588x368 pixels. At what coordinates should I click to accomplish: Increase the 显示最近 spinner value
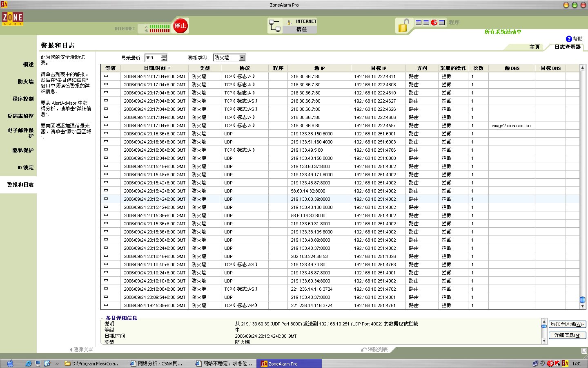pos(164,56)
